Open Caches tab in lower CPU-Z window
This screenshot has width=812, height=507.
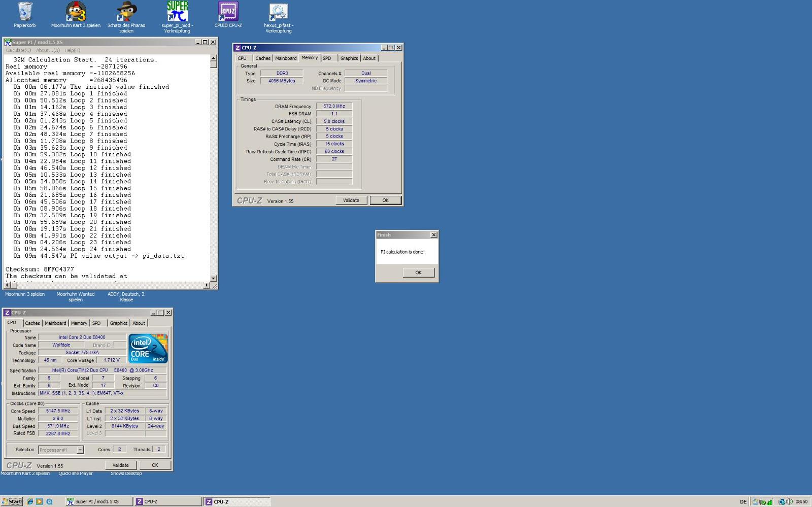click(x=32, y=323)
